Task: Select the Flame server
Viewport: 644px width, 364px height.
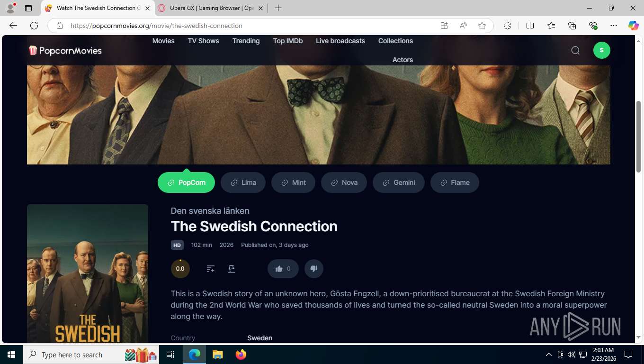Action: point(455,182)
